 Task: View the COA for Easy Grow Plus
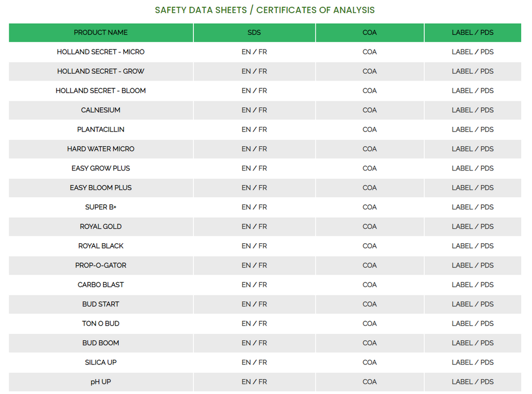[x=369, y=168]
